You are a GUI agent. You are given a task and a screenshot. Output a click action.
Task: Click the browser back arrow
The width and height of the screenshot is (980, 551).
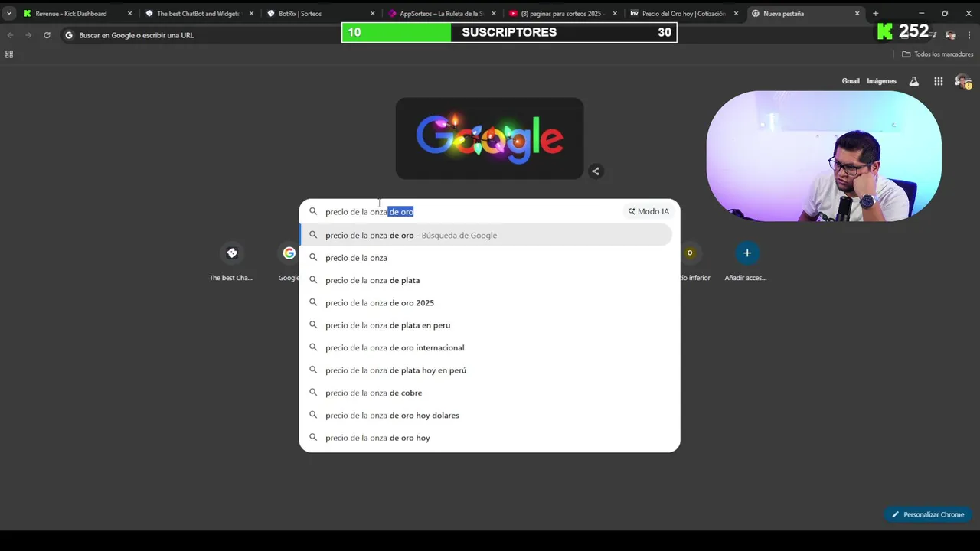coord(10,35)
